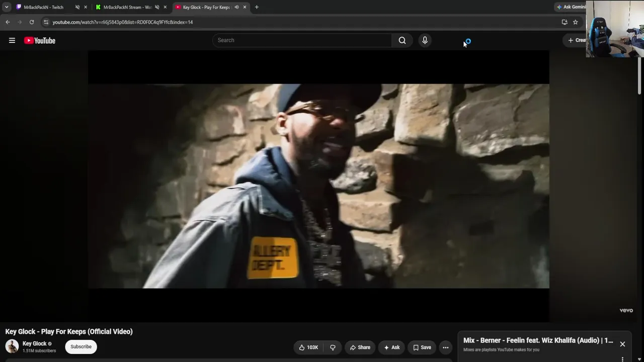Like the video with thumbs up

[x=309, y=347]
